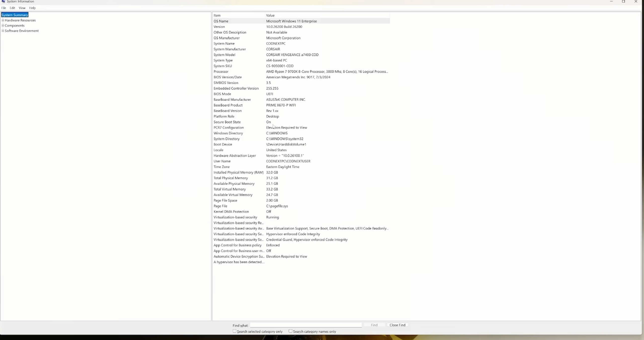Open the Help menu

(32, 8)
